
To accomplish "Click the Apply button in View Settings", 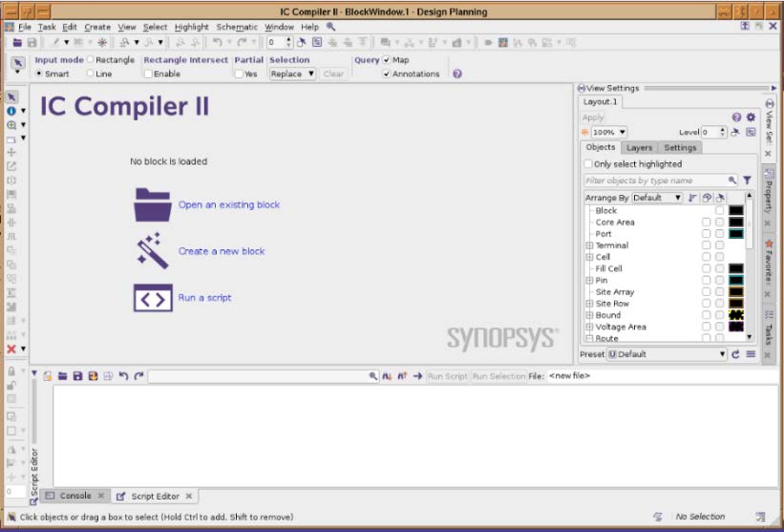I will click(593, 117).
